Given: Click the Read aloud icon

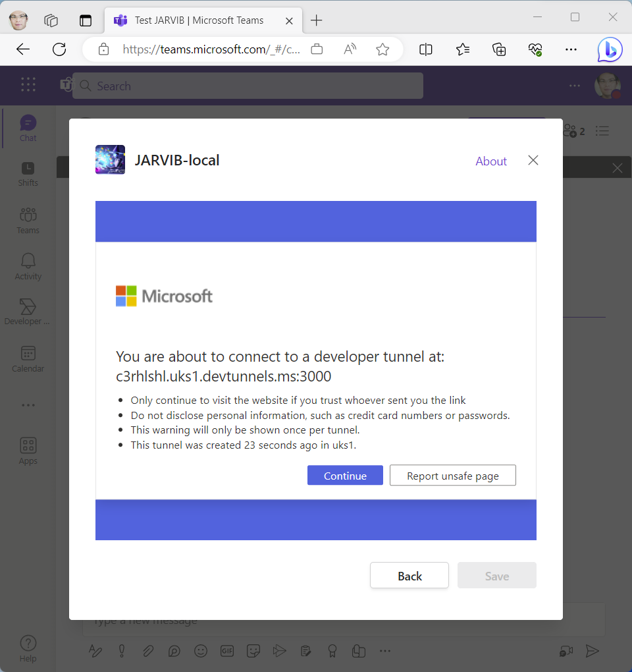Looking at the screenshot, I should pyautogui.click(x=350, y=49).
